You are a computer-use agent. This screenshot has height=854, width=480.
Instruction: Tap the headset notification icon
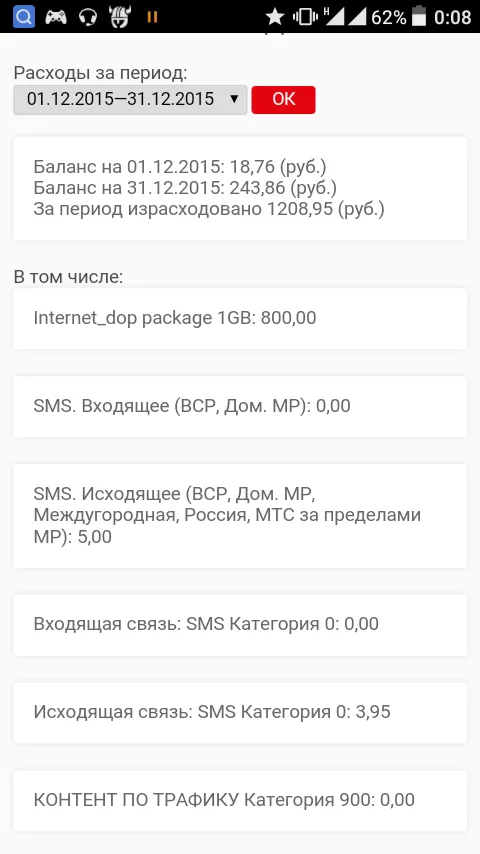[x=87, y=17]
